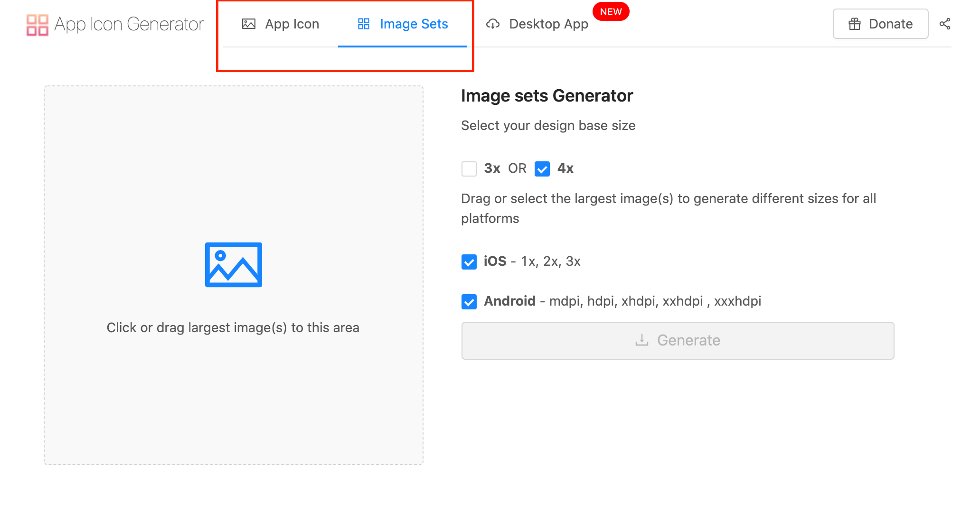Viewport: 980px width, 522px height.
Task: Enable the 3x base size checkbox
Action: point(469,168)
